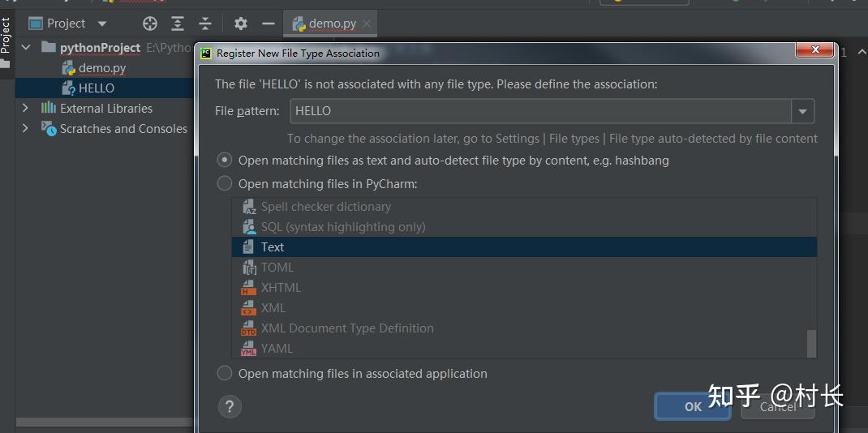Image resolution: width=868 pixels, height=433 pixels.
Task: Select the XHTML file type icon
Action: click(249, 288)
